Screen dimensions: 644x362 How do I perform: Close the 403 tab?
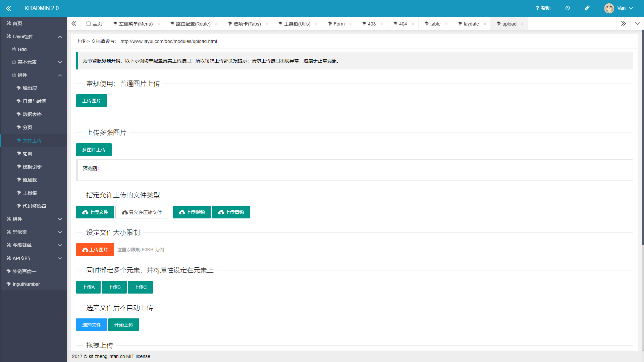tap(382, 24)
